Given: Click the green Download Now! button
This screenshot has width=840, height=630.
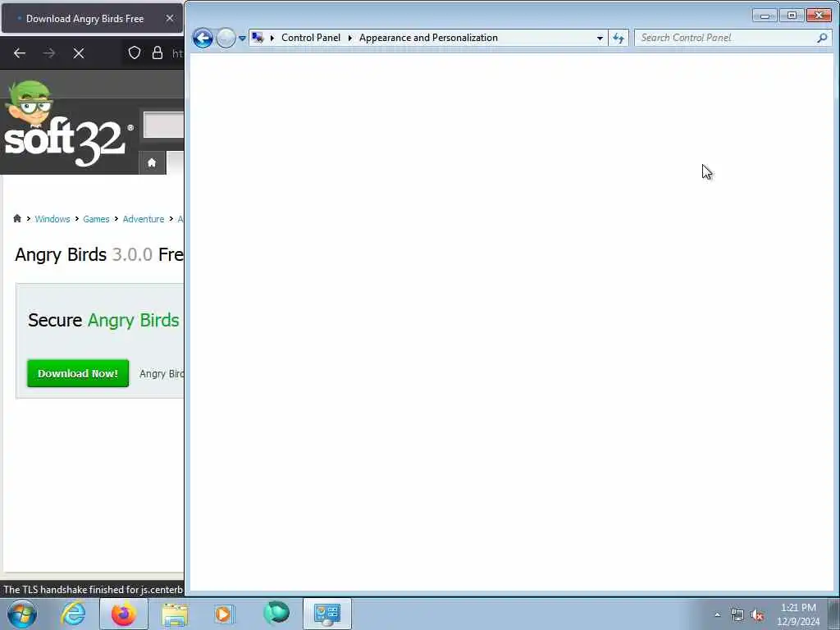Looking at the screenshot, I should pos(78,373).
